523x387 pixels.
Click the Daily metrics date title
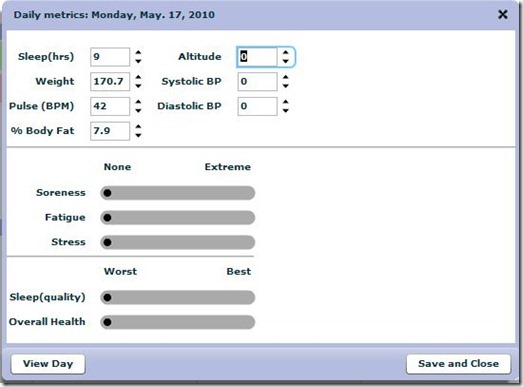point(114,15)
